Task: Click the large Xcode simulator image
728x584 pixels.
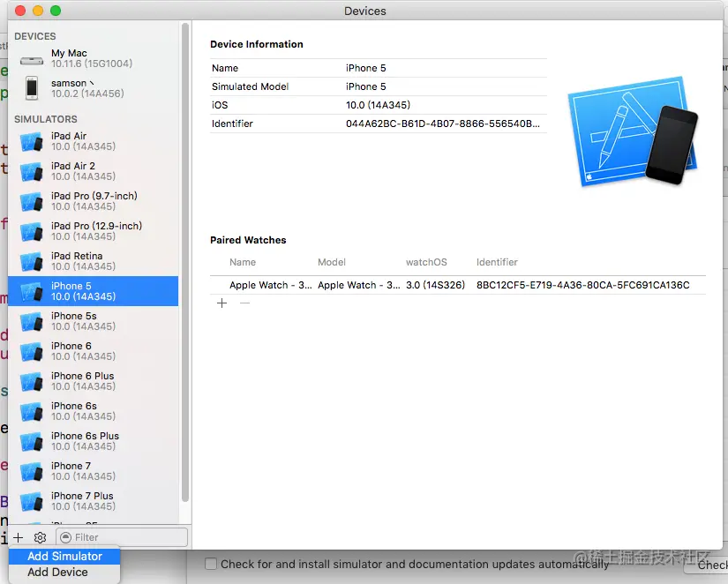Action: tap(634, 131)
